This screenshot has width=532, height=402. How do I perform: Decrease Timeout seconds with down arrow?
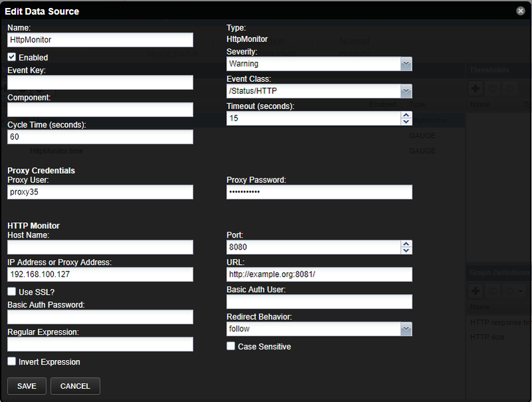point(406,122)
